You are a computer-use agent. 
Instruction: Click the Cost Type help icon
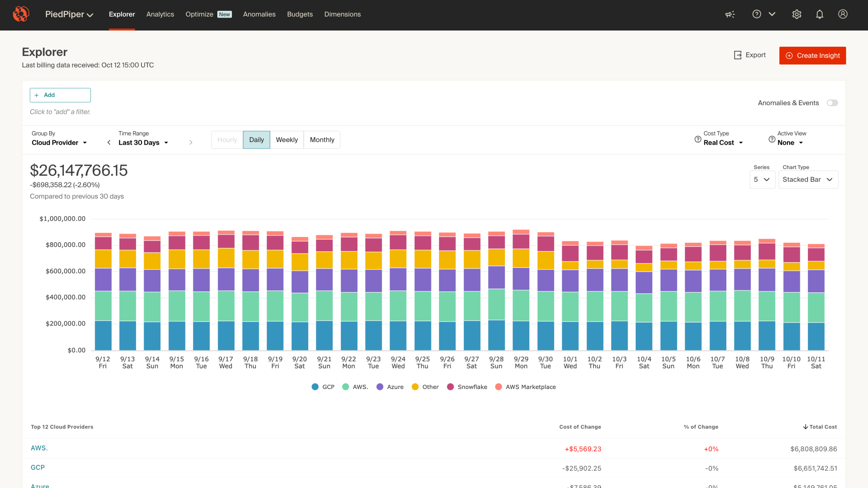pyautogui.click(x=698, y=139)
